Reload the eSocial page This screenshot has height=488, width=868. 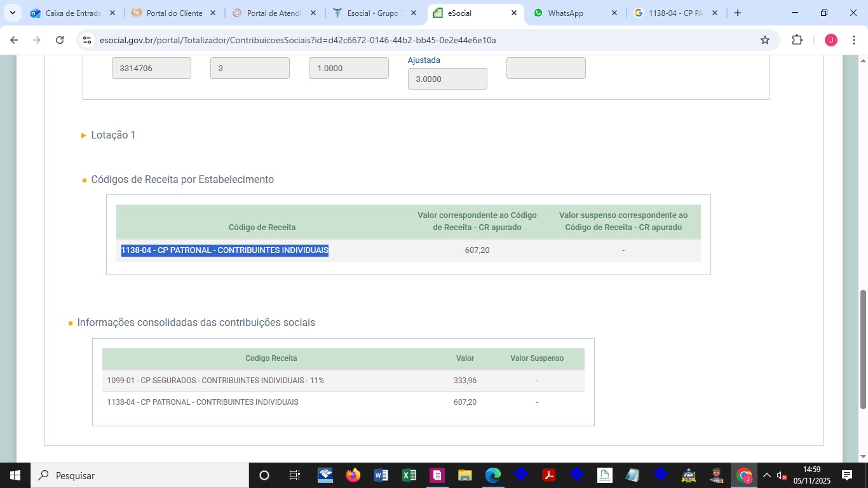click(60, 40)
